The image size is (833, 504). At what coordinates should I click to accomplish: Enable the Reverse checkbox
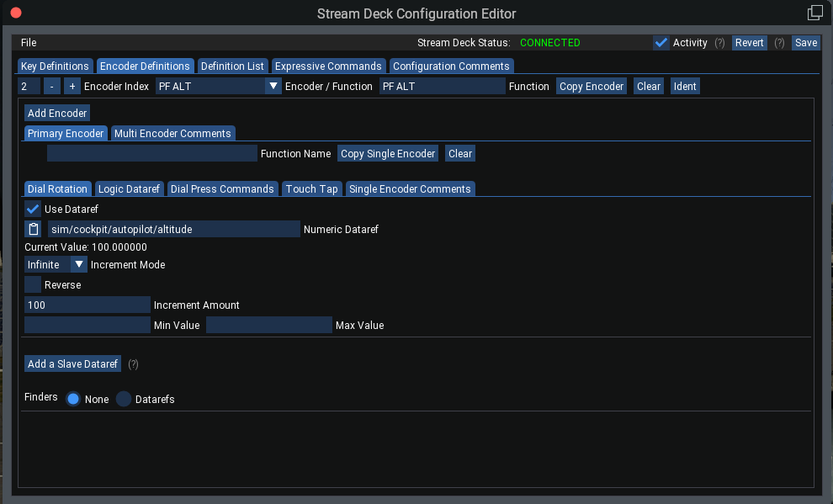(x=33, y=284)
